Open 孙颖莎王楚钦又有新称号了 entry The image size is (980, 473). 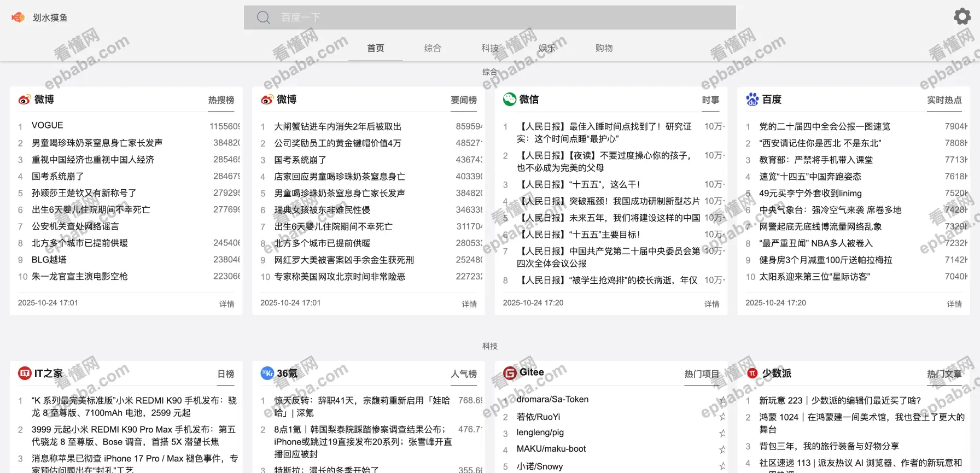[x=84, y=193]
